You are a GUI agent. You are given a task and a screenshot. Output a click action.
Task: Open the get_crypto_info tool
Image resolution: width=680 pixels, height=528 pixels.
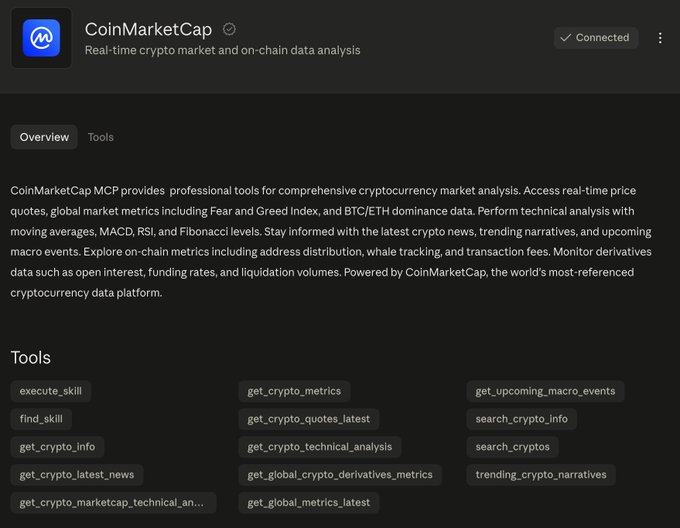[57, 447]
